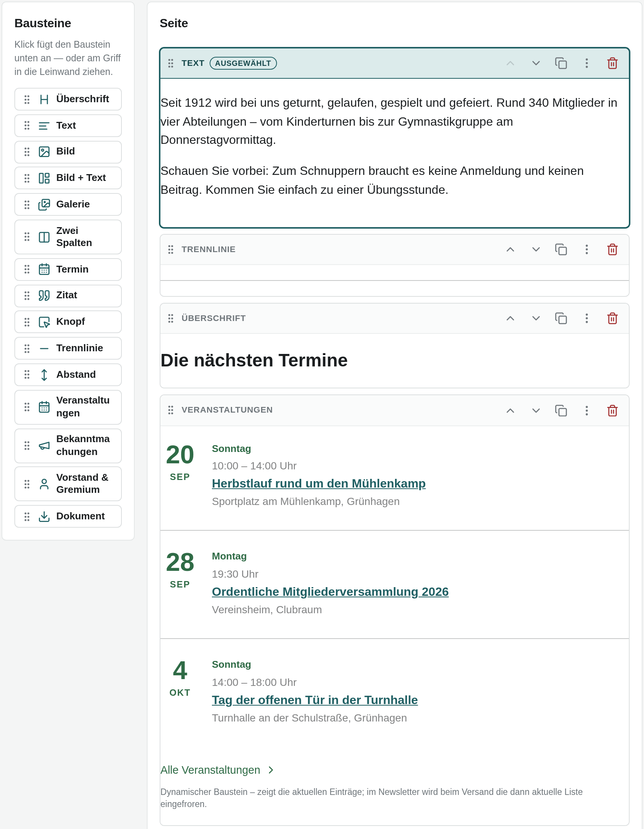This screenshot has height=829, width=644.
Task: Click the paragraph starting Schauen Sie vorbei
Action: [372, 180]
